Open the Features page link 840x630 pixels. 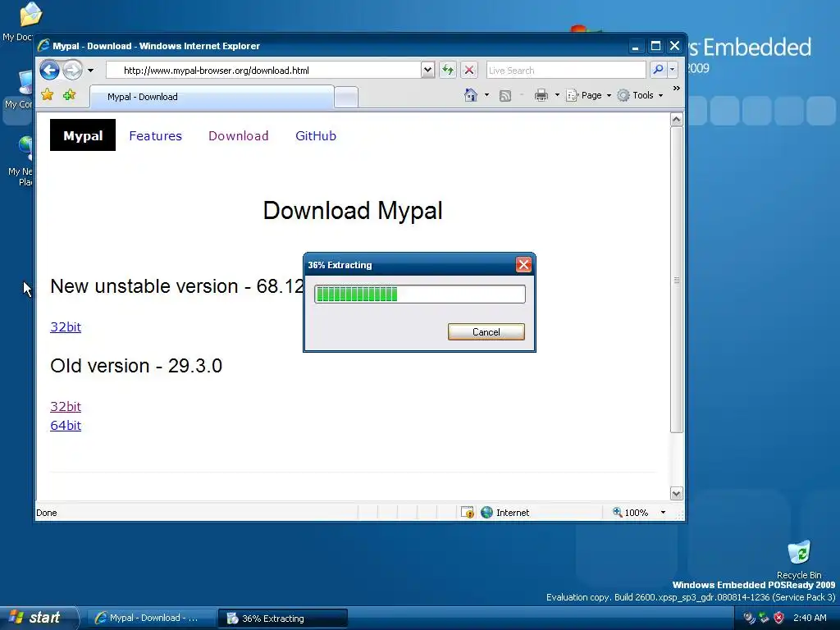(x=155, y=136)
